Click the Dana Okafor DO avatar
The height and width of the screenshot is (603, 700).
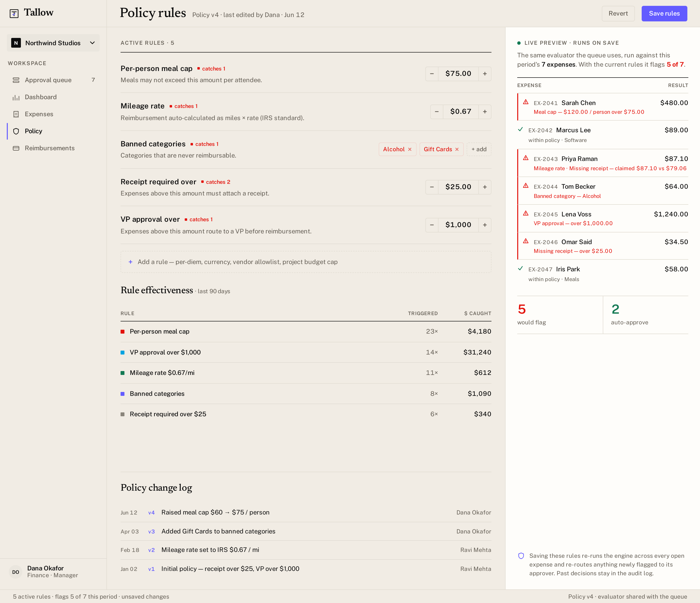coord(16,572)
